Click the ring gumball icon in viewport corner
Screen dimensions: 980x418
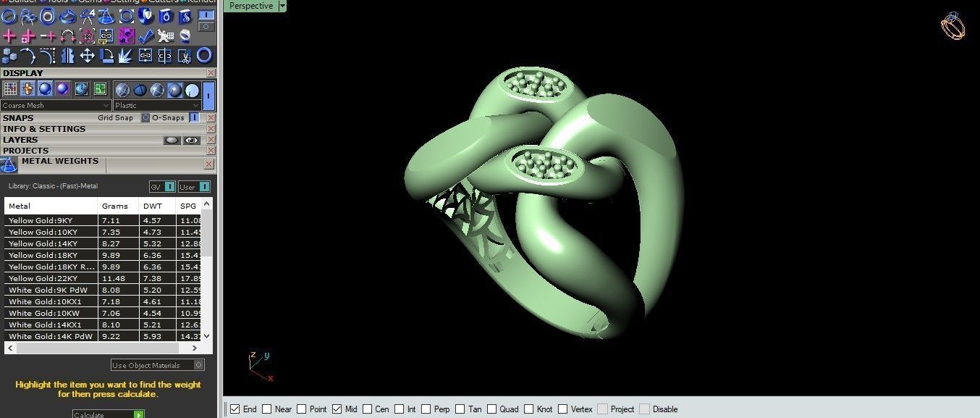point(952,26)
